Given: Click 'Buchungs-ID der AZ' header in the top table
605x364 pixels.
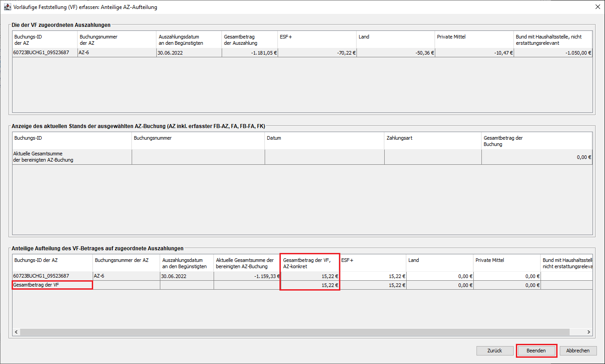Looking at the screenshot, I should [x=45, y=40].
